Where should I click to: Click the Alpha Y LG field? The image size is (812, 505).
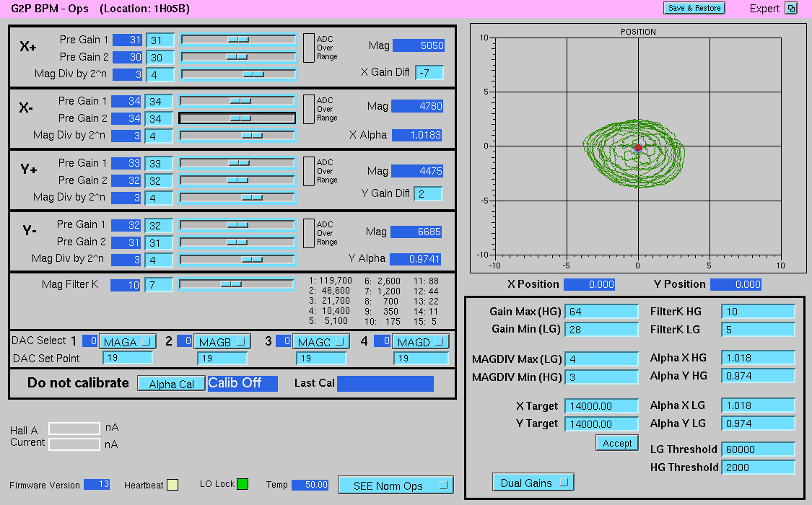click(x=758, y=423)
